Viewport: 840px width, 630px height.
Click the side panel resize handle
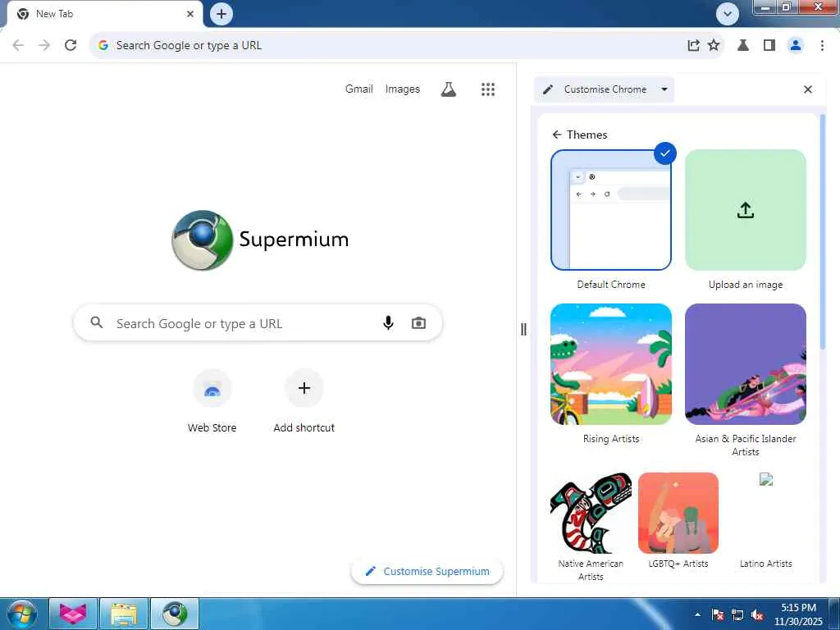point(523,330)
